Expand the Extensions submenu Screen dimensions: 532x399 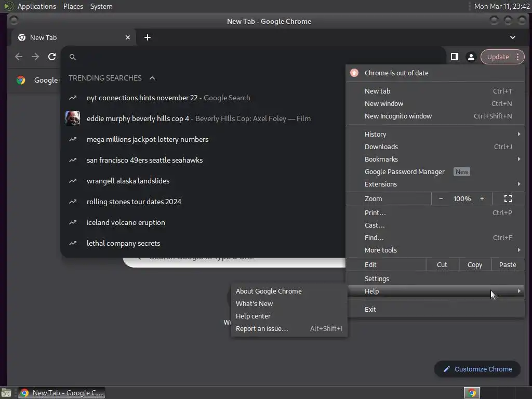click(435, 184)
